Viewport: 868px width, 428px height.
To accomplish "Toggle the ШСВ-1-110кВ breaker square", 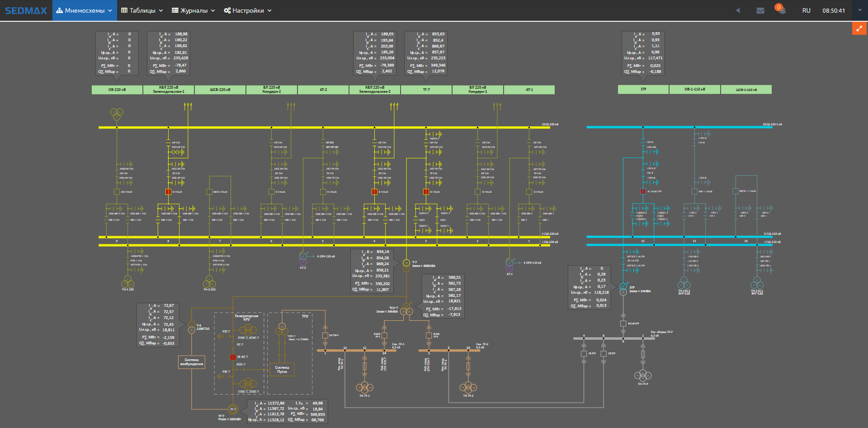I will 736,191.
